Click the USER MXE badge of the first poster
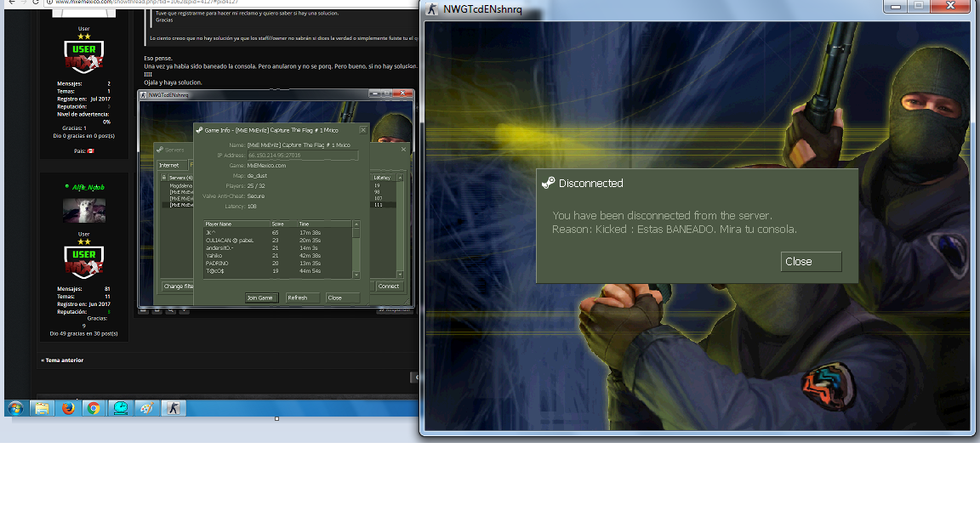The height and width of the screenshot is (522, 980). point(83,57)
